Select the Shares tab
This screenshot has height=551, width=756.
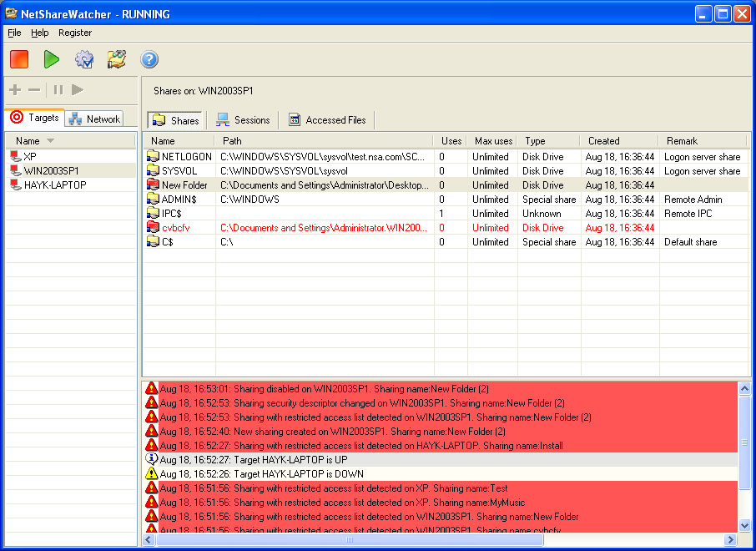tap(175, 120)
